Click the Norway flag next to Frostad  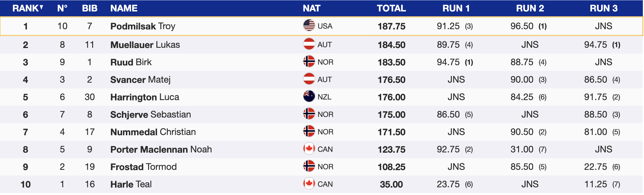pos(309,166)
